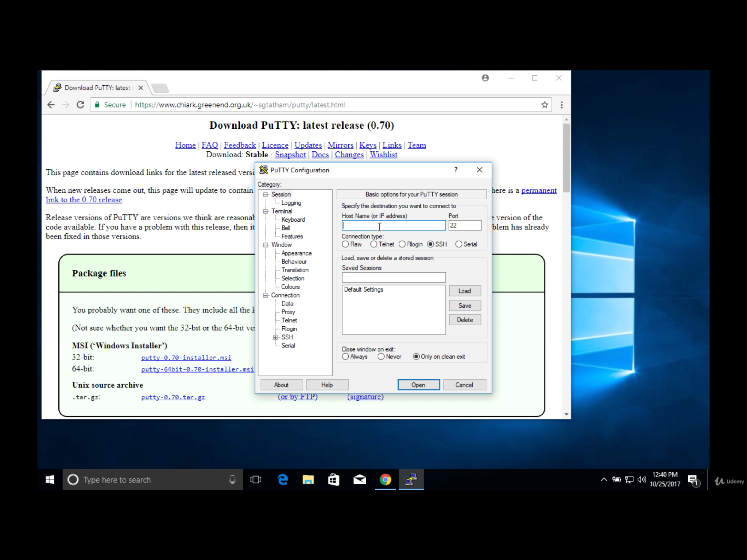This screenshot has height=560, width=747.
Task: Click Chrome reload page icon
Action: click(80, 105)
